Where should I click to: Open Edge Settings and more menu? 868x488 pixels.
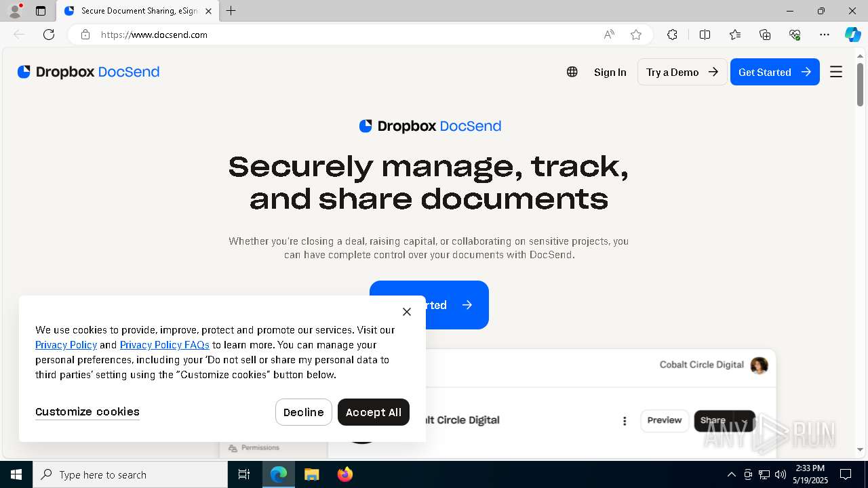coord(825,35)
